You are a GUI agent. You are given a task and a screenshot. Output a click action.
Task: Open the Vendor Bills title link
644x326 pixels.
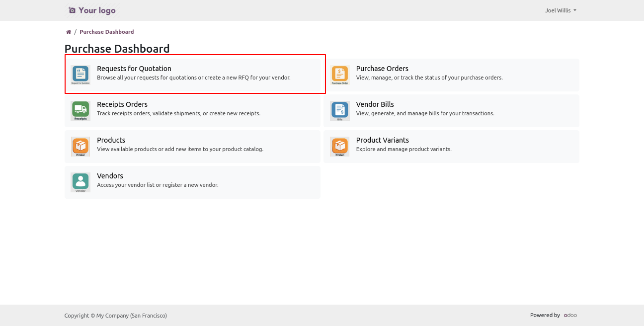(375, 104)
